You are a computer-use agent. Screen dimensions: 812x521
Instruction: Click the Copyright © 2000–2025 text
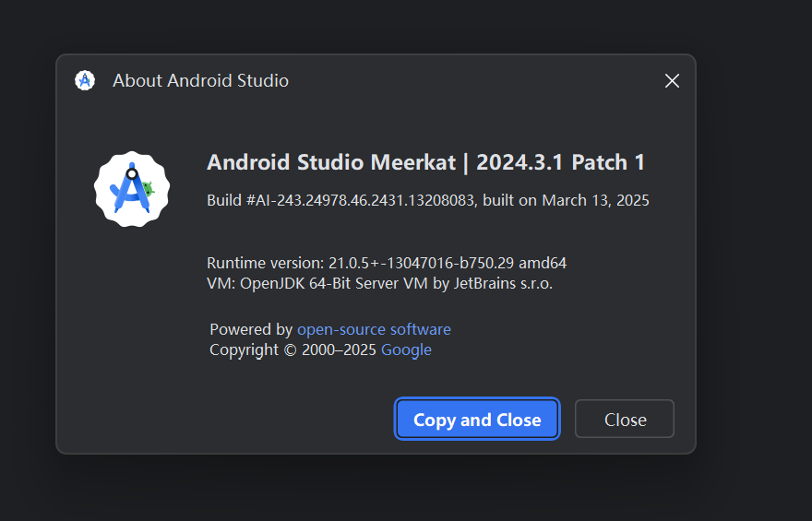coord(293,349)
